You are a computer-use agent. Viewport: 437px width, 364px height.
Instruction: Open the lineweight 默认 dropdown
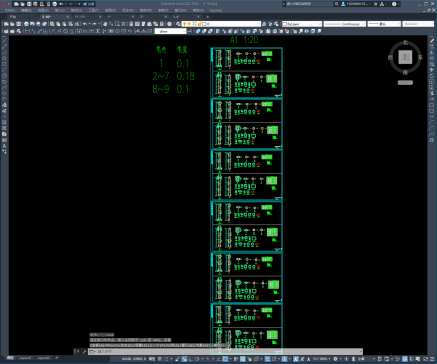pos(384,24)
